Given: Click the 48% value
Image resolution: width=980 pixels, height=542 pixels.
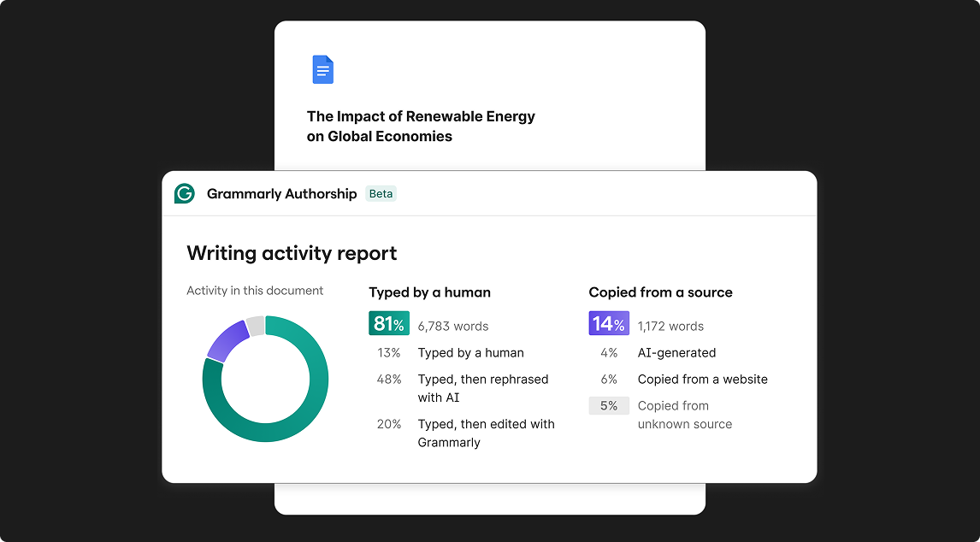Looking at the screenshot, I should pos(389,380).
